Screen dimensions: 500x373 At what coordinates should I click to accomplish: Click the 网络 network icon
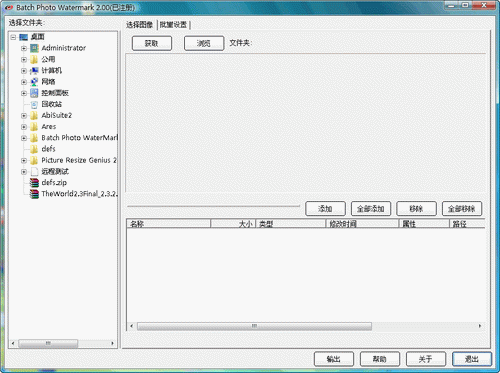tap(34, 82)
